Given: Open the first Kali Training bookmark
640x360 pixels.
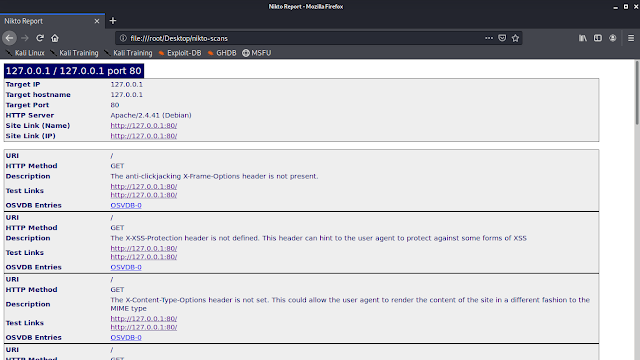Looking at the screenshot, I should tap(74, 53).
